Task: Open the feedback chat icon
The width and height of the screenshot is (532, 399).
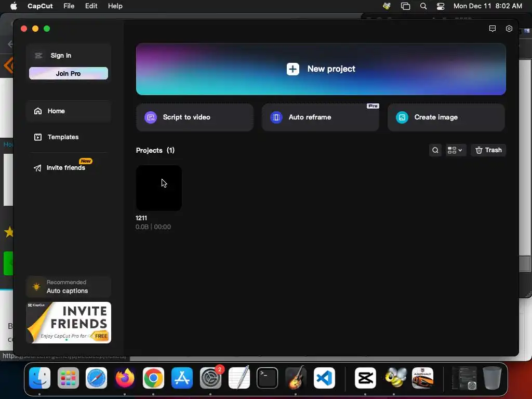Action: tap(493, 29)
